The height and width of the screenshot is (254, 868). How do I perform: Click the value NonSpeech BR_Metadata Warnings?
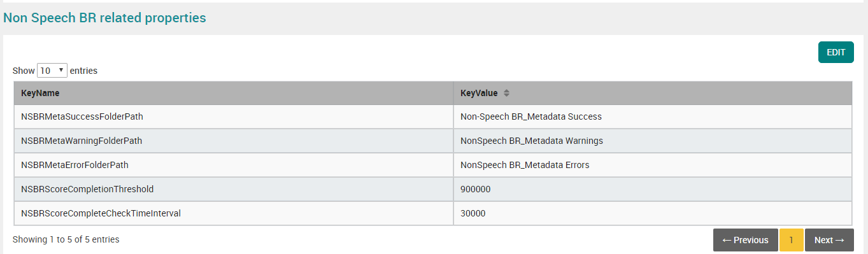(532, 141)
